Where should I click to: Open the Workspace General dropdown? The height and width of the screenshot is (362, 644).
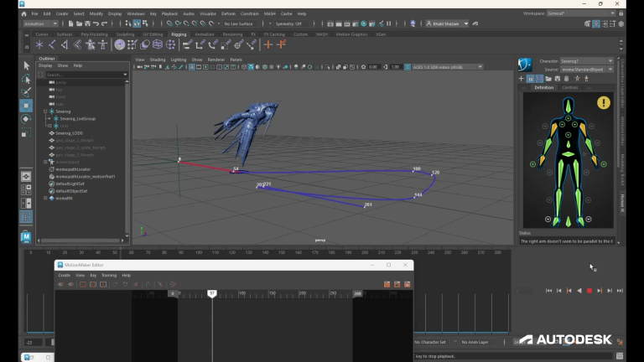coord(581,13)
